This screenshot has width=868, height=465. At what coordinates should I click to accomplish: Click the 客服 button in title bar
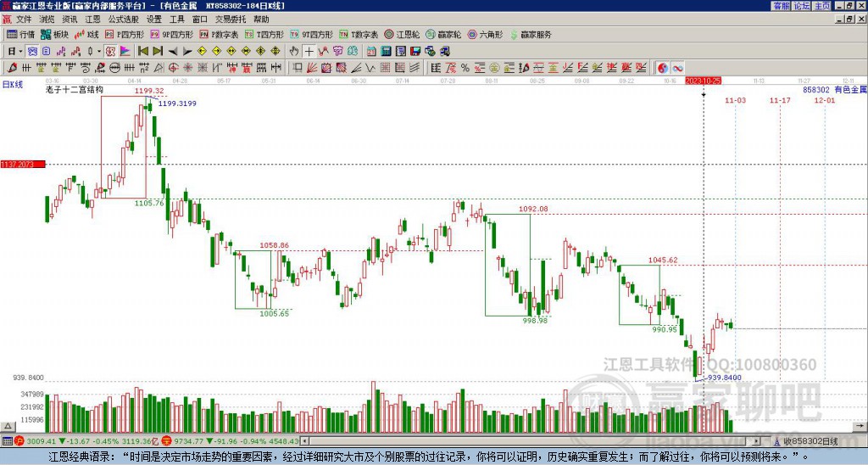click(x=781, y=6)
